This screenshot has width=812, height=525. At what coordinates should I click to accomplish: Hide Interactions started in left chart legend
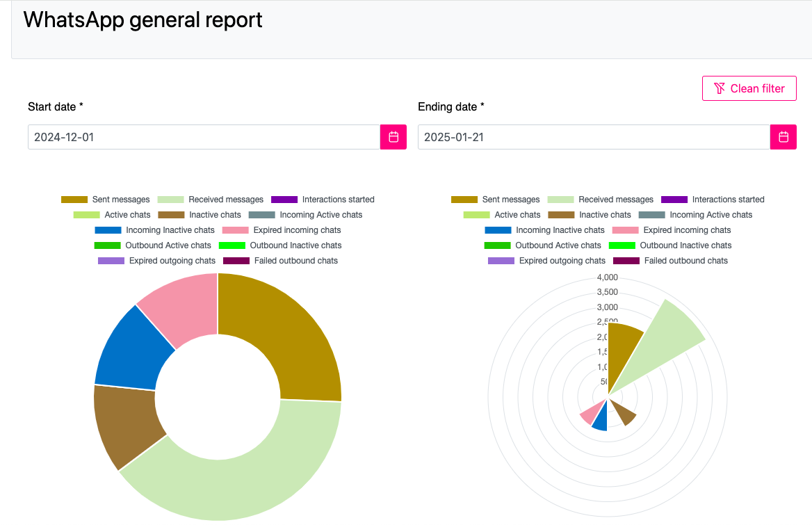click(x=323, y=200)
